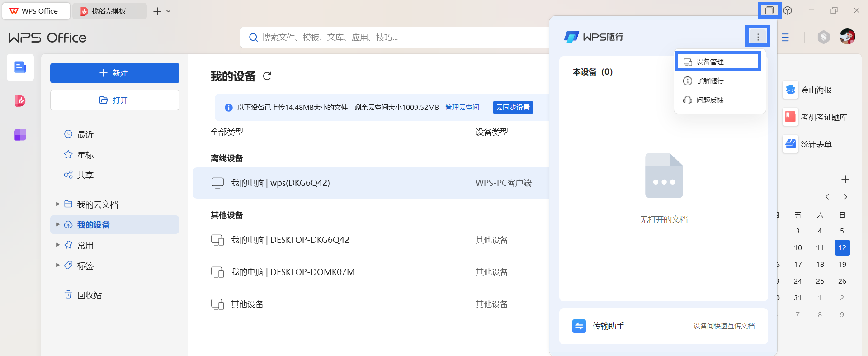This screenshot has height=356, width=868.
Task: Open the 金山海报 app
Action: (808, 90)
